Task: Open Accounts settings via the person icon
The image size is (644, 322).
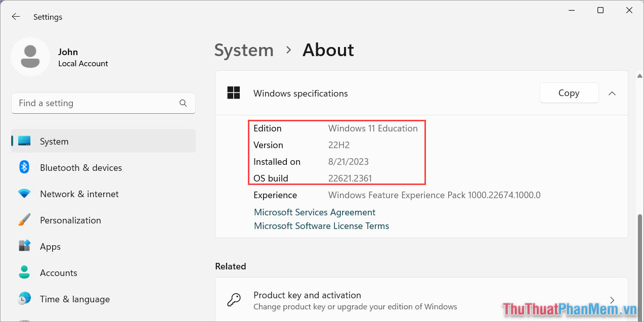Action: 24,272
